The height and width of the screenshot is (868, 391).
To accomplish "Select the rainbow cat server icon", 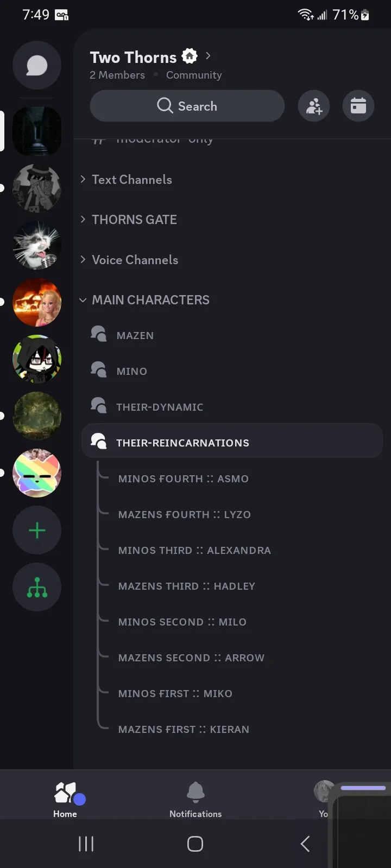I will pyautogui.click(x=37, y=473).
